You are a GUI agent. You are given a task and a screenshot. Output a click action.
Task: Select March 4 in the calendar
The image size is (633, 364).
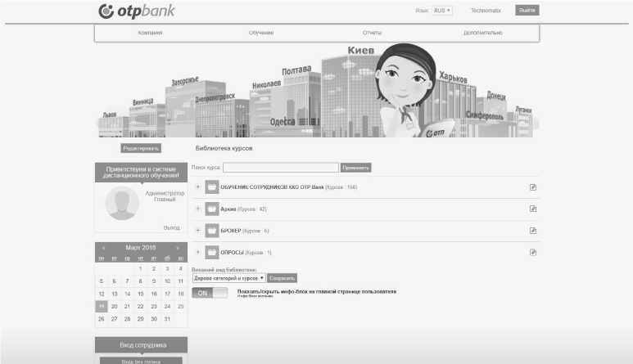click(x=180, y=268)
